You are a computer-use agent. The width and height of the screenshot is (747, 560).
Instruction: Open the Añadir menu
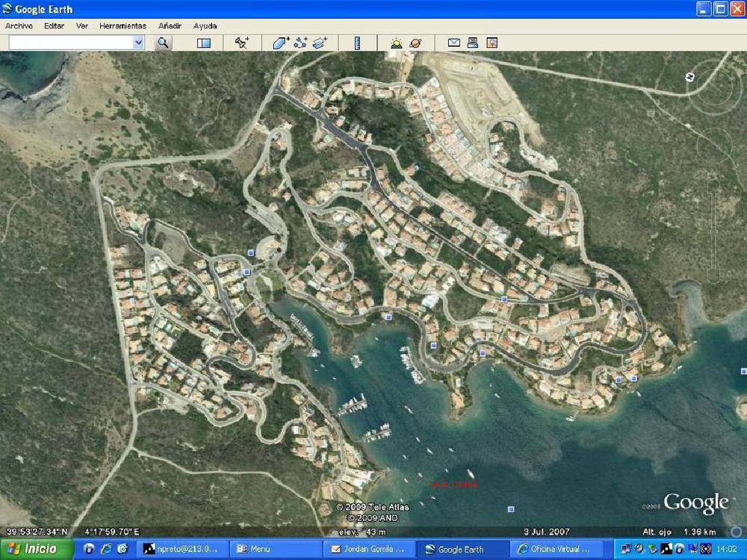[x=170, y=25]
